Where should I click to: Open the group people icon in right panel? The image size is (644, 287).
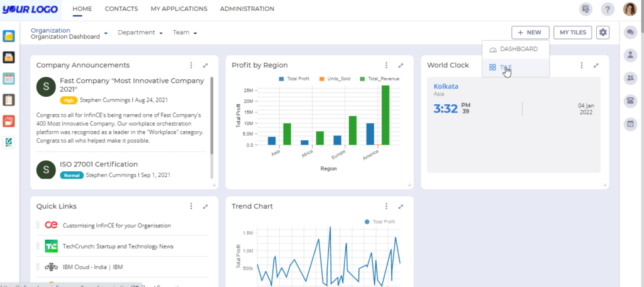(x=630, y=79)
